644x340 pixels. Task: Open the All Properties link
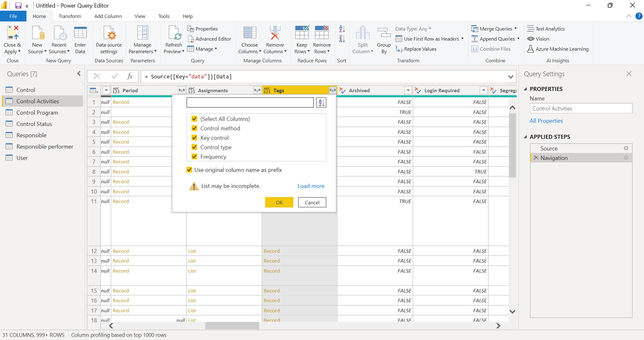click(546, 121)
